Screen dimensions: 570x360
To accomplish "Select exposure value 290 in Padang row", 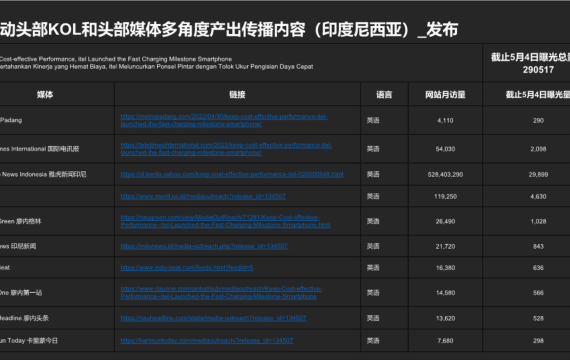I will point(538,120).
